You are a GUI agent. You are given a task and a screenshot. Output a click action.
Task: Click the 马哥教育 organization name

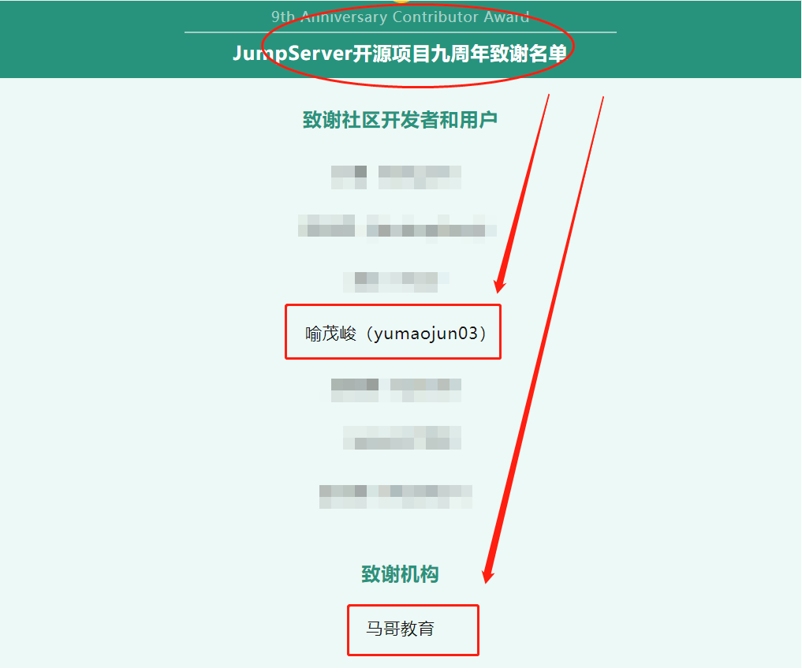[x=400, y=629]
